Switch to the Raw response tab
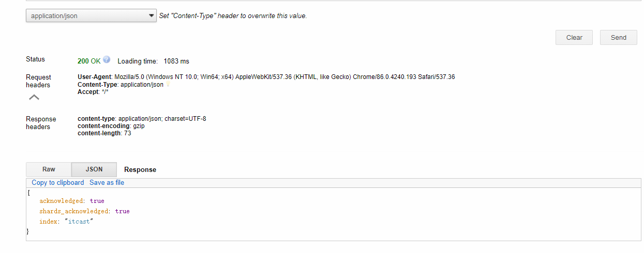The width and height of the screenshot is (644, 253). click(x=49, y=169)
